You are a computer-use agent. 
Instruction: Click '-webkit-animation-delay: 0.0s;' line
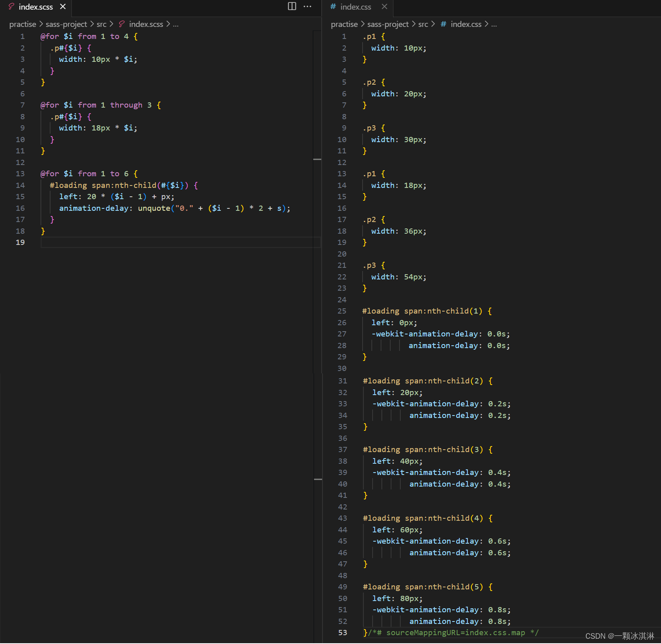441,334
